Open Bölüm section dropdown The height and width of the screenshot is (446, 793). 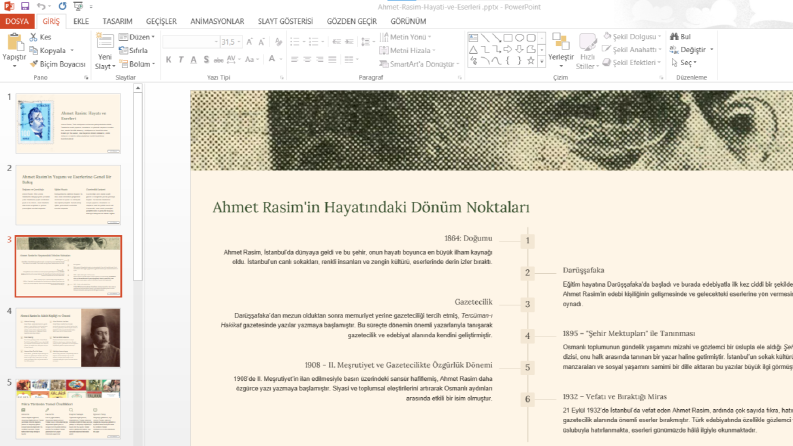pyautogui.click(x=137, y=64)
